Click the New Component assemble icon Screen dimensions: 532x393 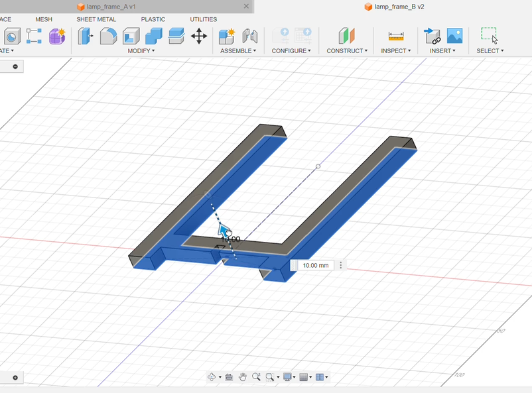click(x=227, y=36)
